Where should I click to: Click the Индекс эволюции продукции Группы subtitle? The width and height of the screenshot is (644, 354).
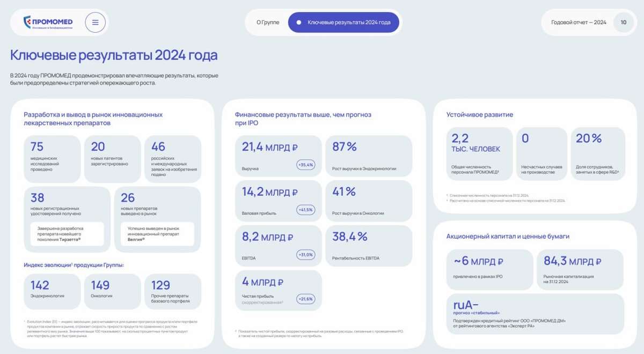74,265
